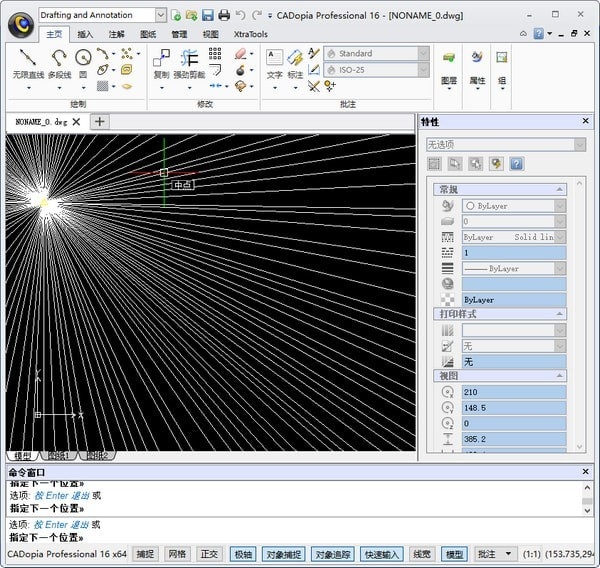Switch to the 插入 ribbon tab
Screen dimensions: 600x568
point(85,34)
